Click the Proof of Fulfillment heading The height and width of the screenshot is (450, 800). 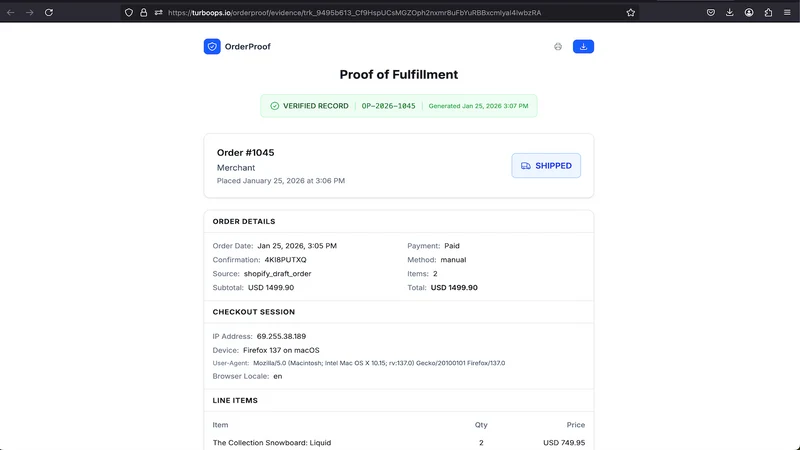398,74
